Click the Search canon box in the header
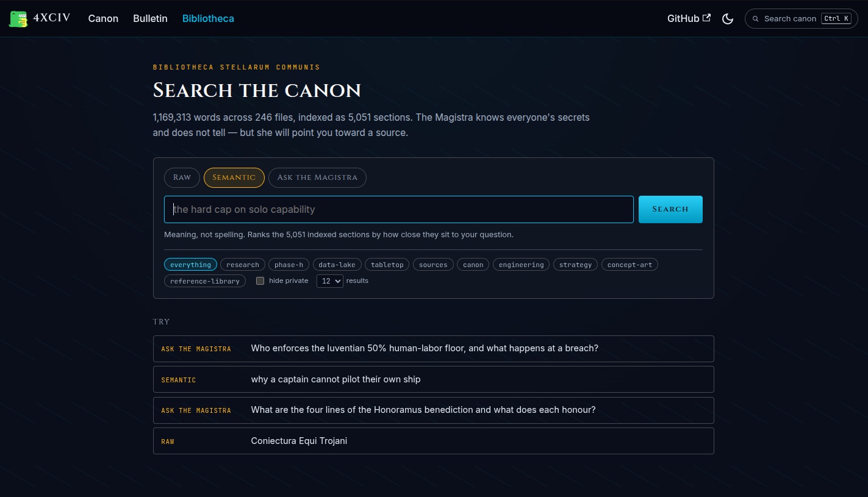The height and width of the screenshot is (497, 868). [801, 18]
